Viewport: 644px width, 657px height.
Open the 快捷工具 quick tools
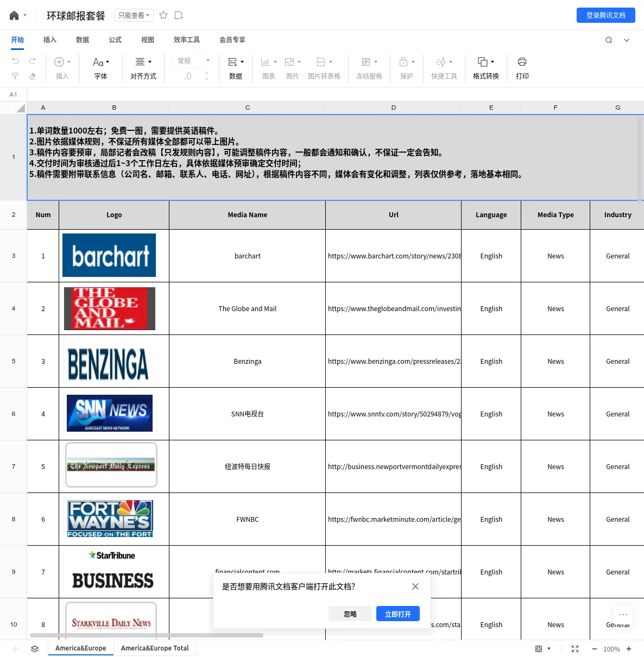(444, 68)
